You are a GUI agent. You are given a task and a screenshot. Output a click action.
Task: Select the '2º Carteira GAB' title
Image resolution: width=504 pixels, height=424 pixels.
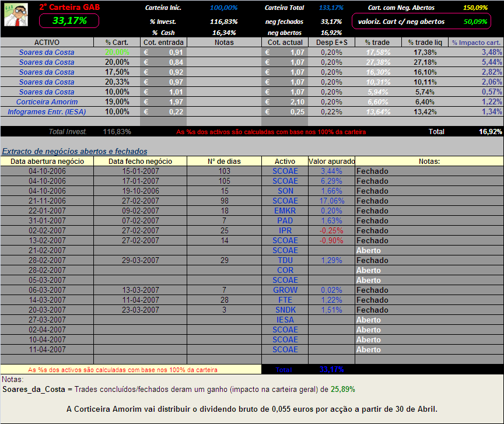click(x=69, y=7)
